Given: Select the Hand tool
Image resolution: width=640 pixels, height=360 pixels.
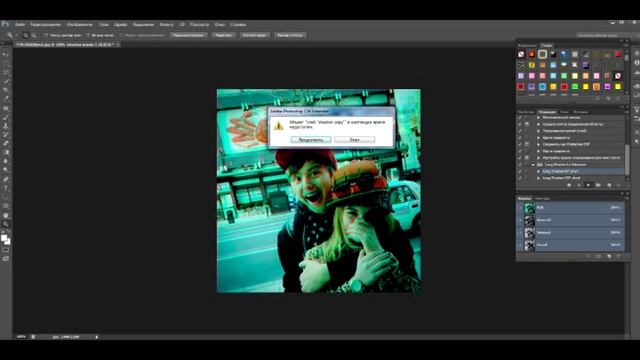Looking at the screenshot, I should pyautogui.click(x=6, y=215).
